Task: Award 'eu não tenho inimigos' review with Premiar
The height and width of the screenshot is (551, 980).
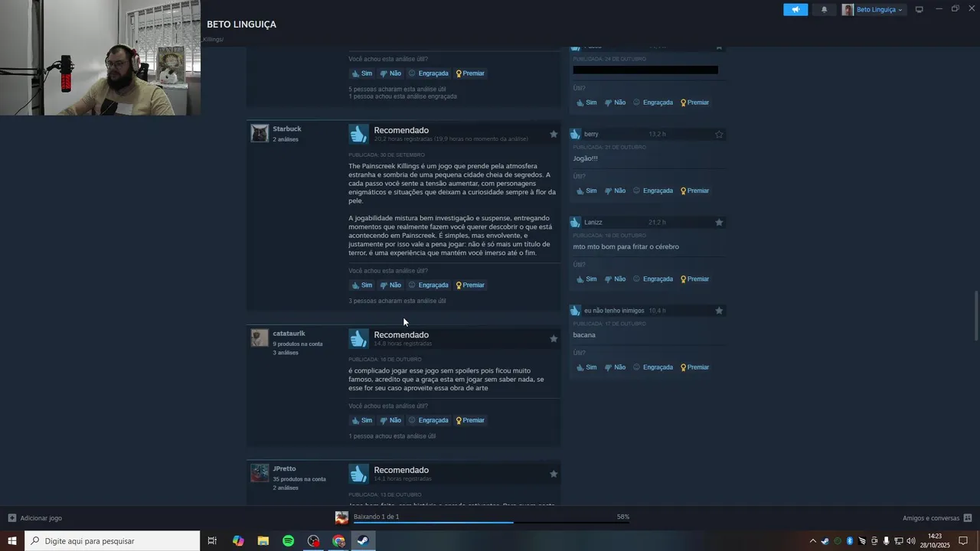Action: click(694, 367)
